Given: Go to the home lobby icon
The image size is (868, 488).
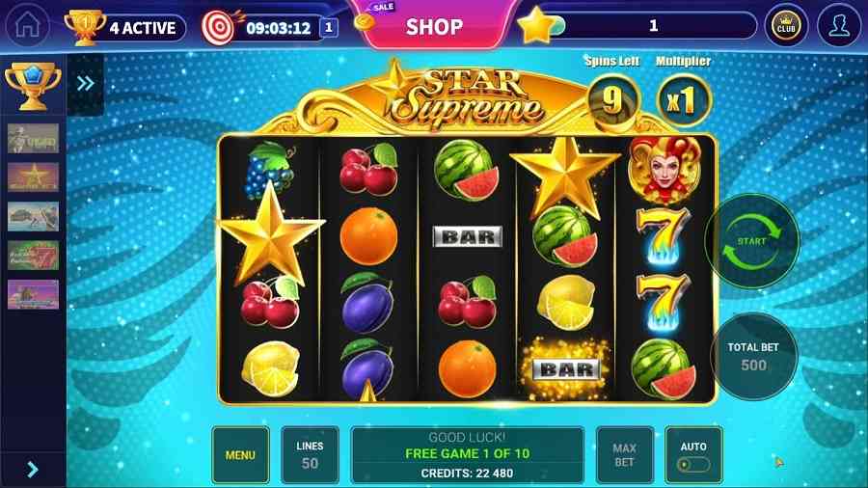Looking at the screenshot, I should pos(27,25).
